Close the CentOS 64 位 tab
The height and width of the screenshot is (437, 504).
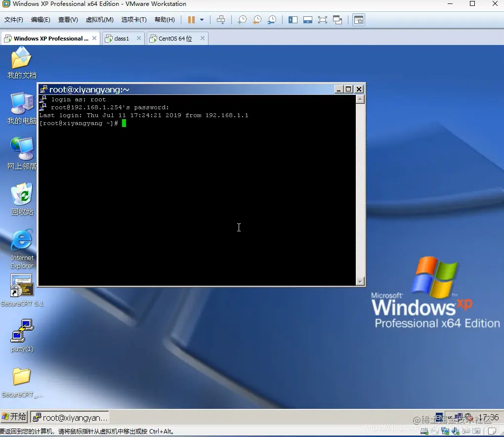tap(203, 38)
